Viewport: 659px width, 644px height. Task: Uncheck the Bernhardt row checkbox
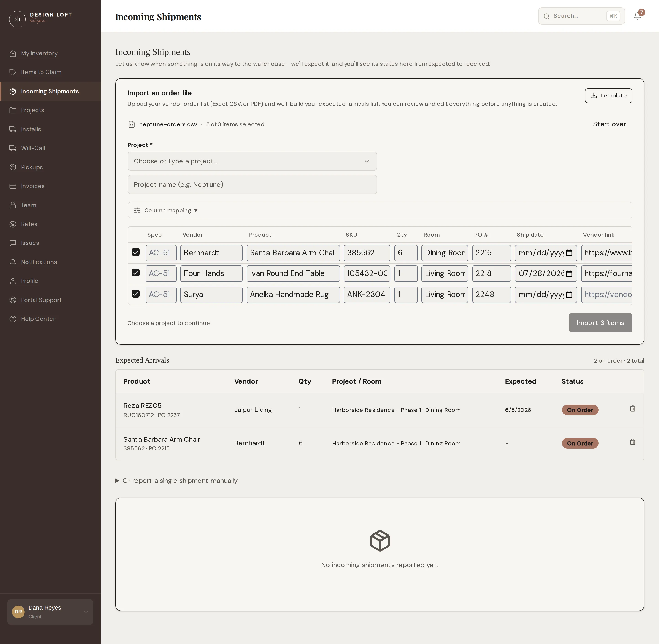[136, 252]
